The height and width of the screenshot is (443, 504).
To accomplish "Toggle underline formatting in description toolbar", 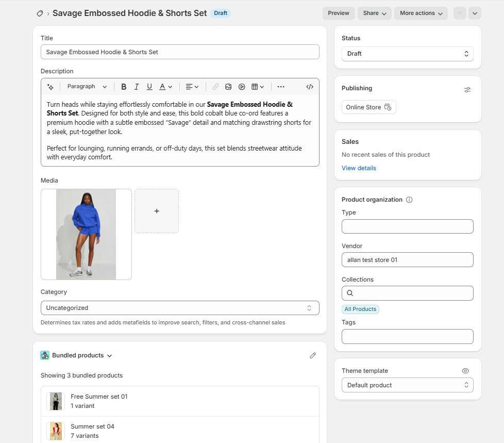I will coord(149,87).
